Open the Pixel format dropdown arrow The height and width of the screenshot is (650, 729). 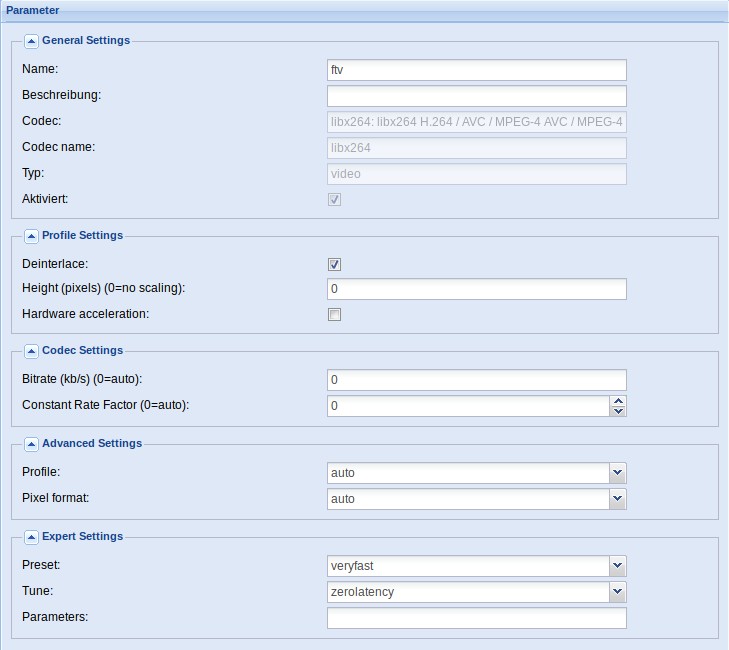(x=618, y=499)
